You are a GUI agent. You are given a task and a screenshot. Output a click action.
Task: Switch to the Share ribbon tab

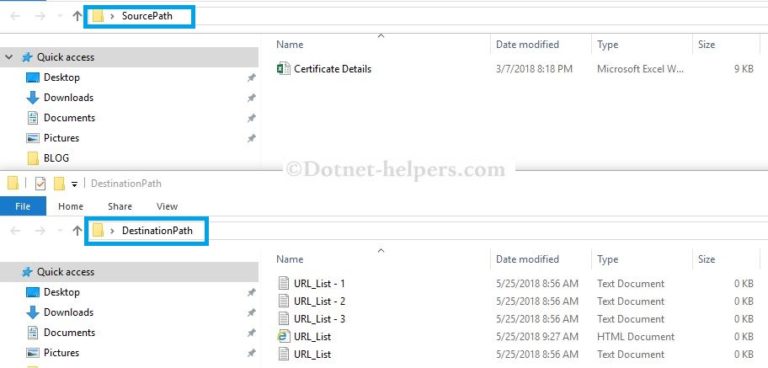120,206
